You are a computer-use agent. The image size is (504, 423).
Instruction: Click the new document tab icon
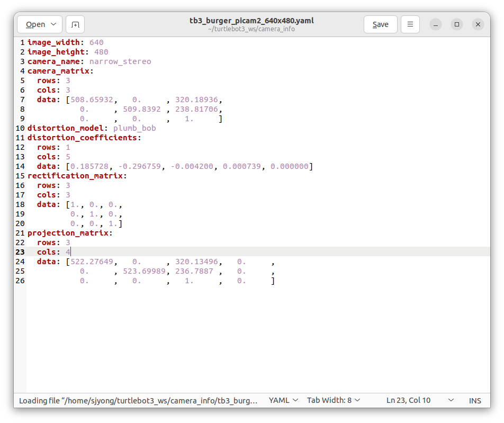click(x=75, y=24)
